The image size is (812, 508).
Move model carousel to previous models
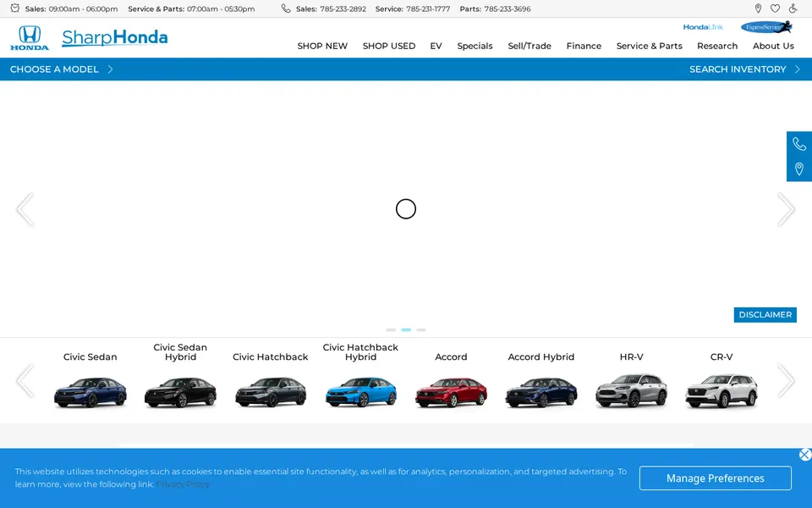(25, 381)
